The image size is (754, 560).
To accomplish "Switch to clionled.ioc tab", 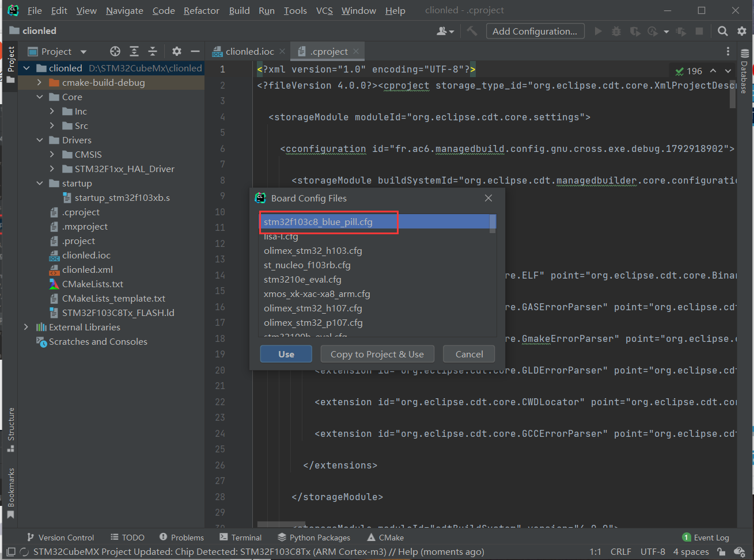I will [249, 51].
